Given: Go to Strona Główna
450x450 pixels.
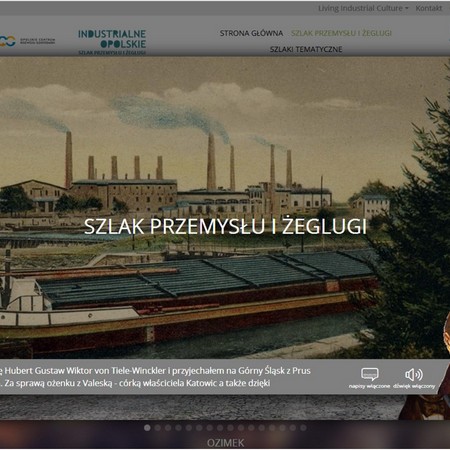Looking at the screenshot, I should coord(251,33).
